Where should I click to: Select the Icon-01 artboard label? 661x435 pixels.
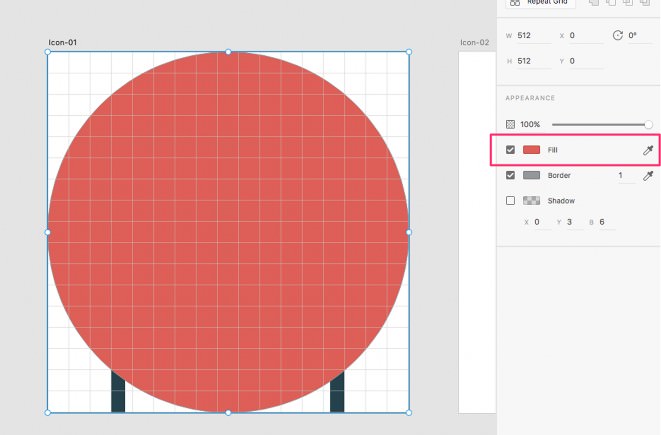click(x=62, y=42)
